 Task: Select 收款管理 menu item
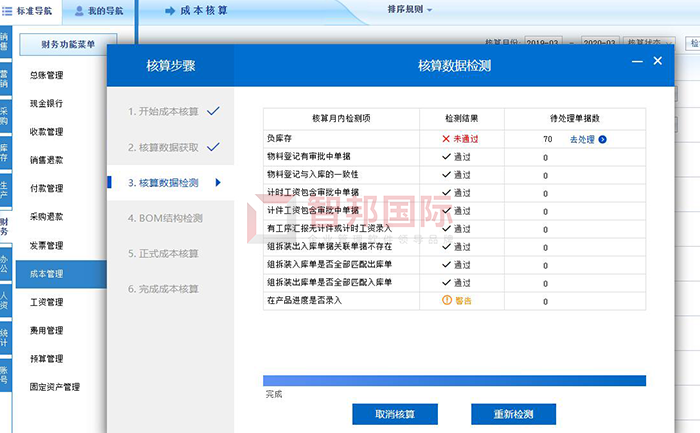pyautogui.click(x=46, y=132)
